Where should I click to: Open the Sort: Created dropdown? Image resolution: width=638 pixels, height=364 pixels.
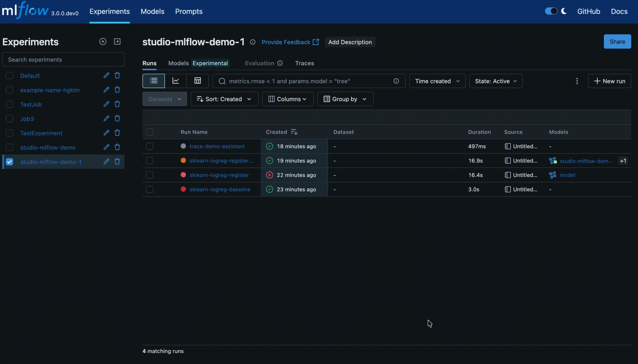[224, 99]
